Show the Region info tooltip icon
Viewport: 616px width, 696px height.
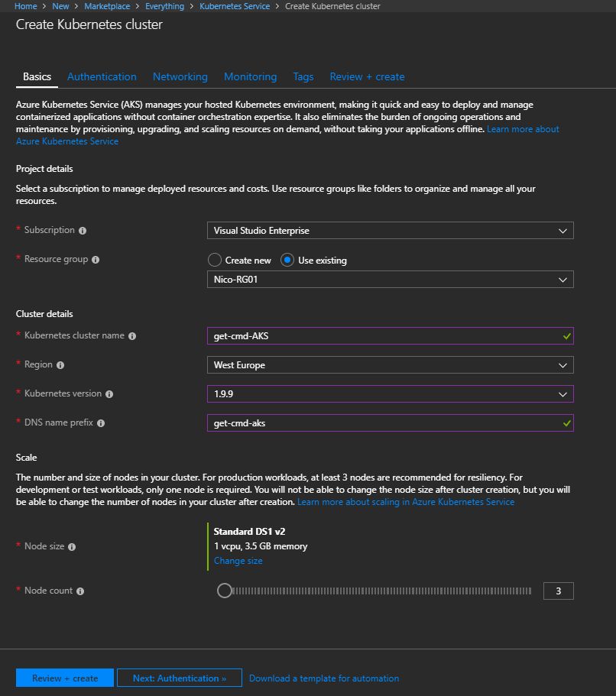[x=60, y=365]
